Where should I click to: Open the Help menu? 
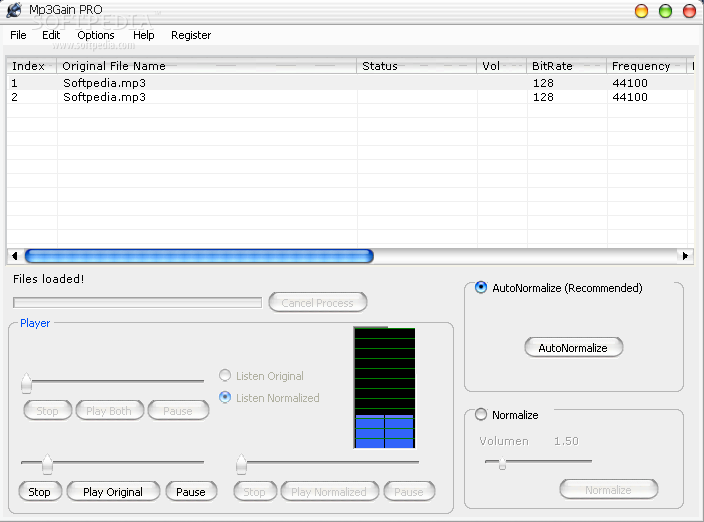click(144, 35)
